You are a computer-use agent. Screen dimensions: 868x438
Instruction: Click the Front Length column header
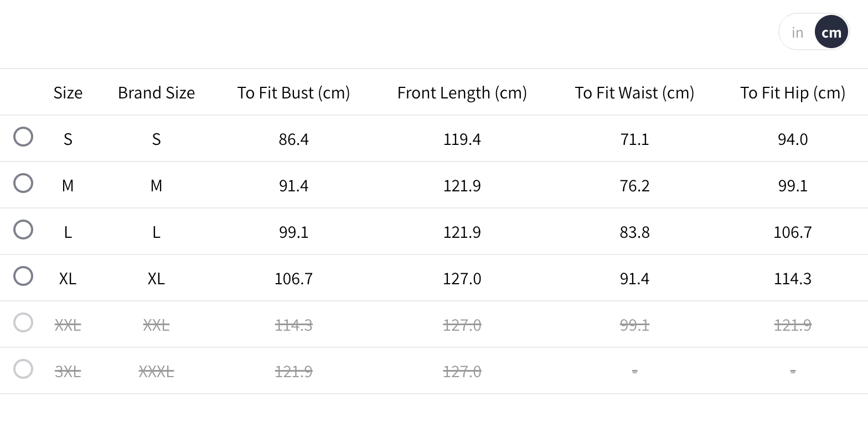coord(462,92)
